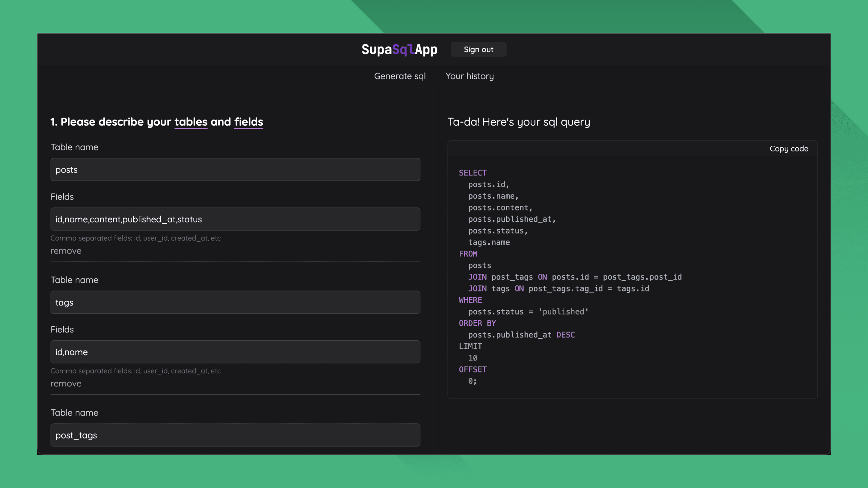Click the id,name fields input for tags
The height and width of the screenshot is (488, 868).
235,352
